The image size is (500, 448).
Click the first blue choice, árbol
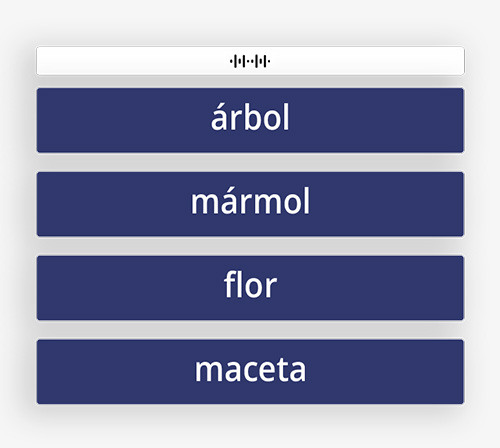(250, 120)
